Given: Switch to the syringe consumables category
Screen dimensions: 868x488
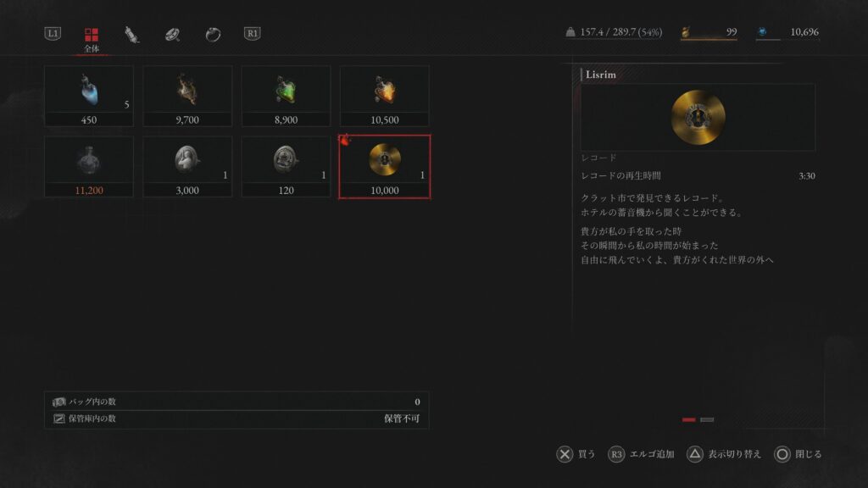Looking at the screenshot, I should (131, 34).
